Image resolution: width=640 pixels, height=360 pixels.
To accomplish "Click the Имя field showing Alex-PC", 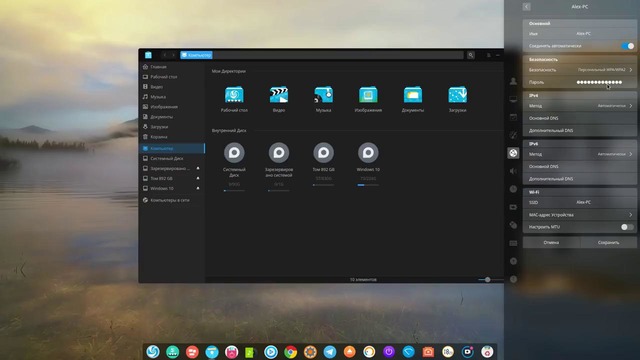I will click(580, 33).
